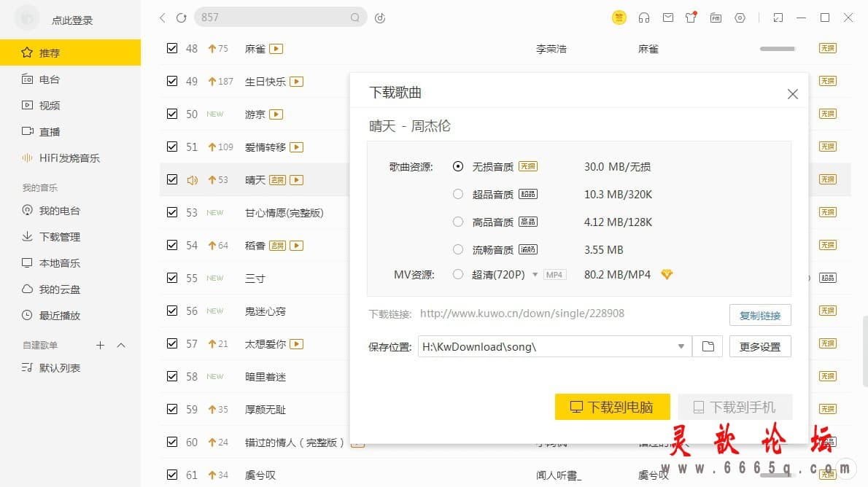
Task: Play MV icon next to 麻雀
Action: [276, 49]
